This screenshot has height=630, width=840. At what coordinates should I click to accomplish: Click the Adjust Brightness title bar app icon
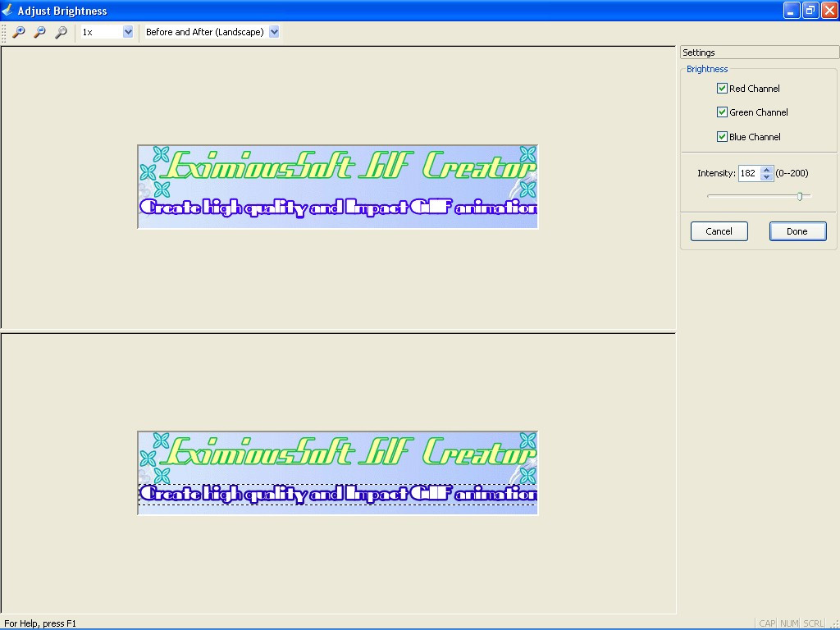pos(7,10)
